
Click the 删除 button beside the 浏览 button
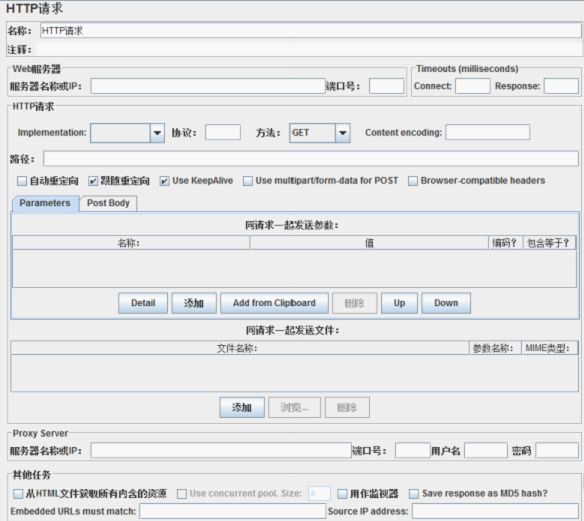click(347, 407)
